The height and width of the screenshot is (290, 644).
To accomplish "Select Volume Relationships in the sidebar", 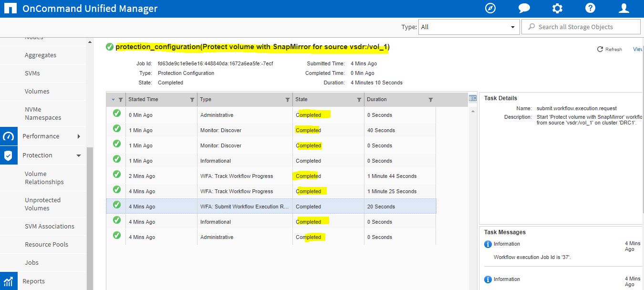I will pyautogui.click(x=43, y=177).
